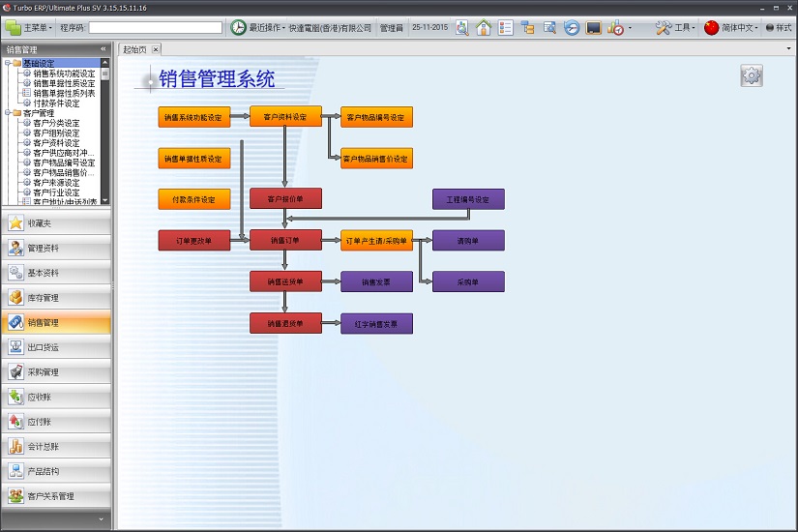Select 付款条件设定 in the tree
The height and width of the screenshot is (532, 798).
click(x=56, y=103)
